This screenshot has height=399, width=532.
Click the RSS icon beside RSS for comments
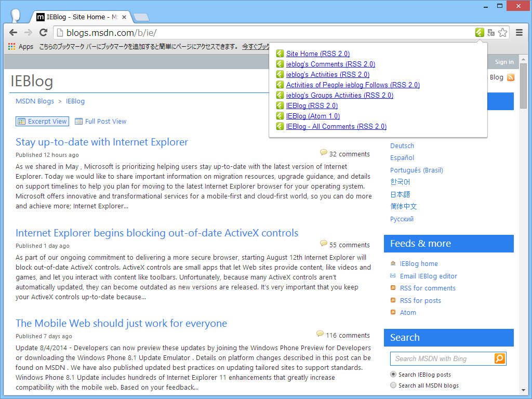[393, 288]
